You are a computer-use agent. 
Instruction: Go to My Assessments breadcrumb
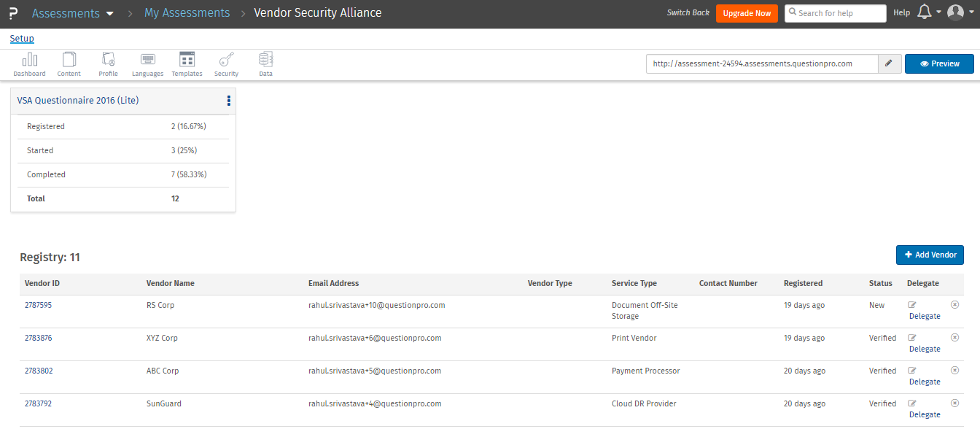click(187, 13)
